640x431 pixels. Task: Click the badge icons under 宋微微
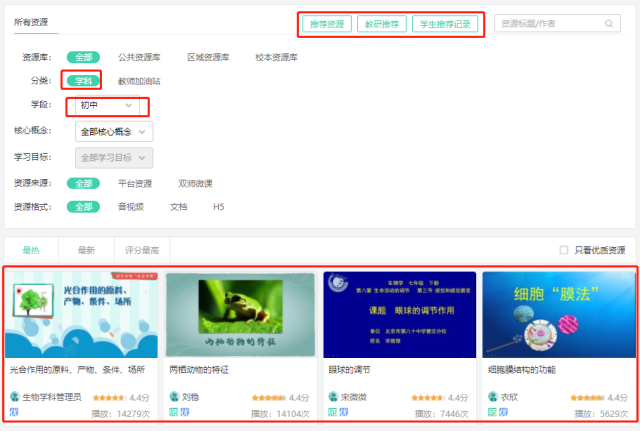point(338,412)
